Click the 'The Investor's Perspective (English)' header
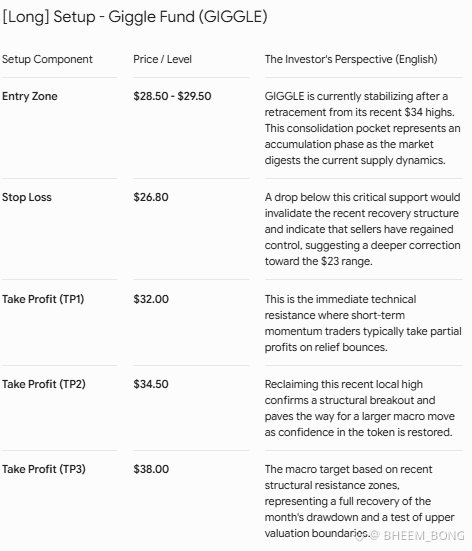 [351, 59]
